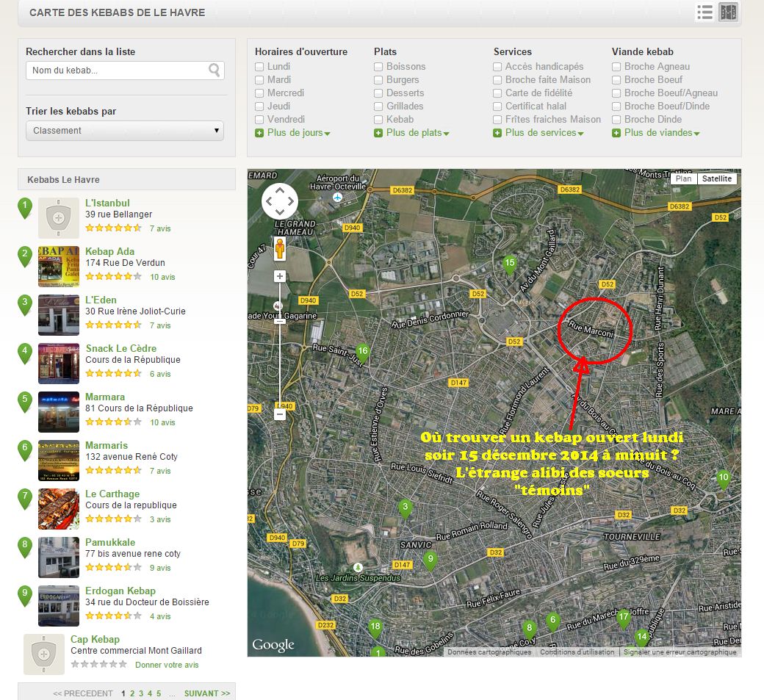Image resolution: width=764 pixels, height=700 pixels.
Task: Click green map marker 9 on map
Action: pos(430,561)
